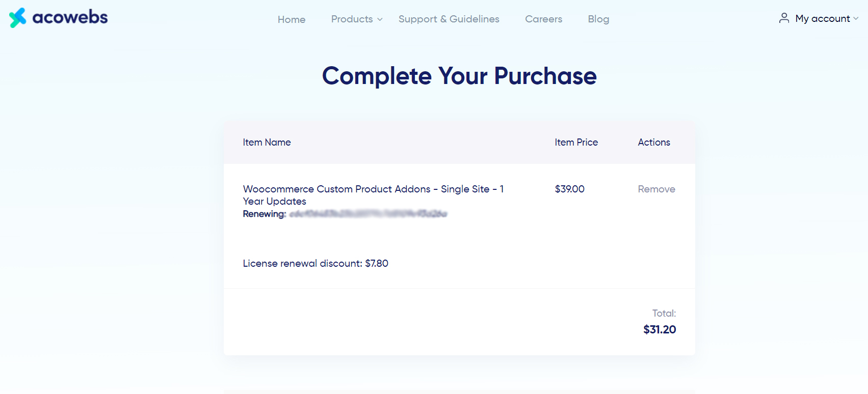Remove the Woocommerce Custom Product Addons item

coord(656,189)
